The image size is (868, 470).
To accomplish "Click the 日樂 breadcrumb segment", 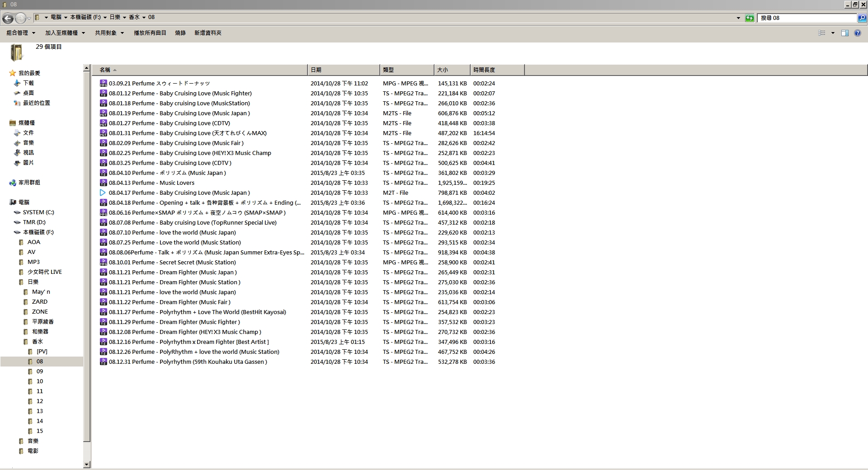I will coord(115,17).
